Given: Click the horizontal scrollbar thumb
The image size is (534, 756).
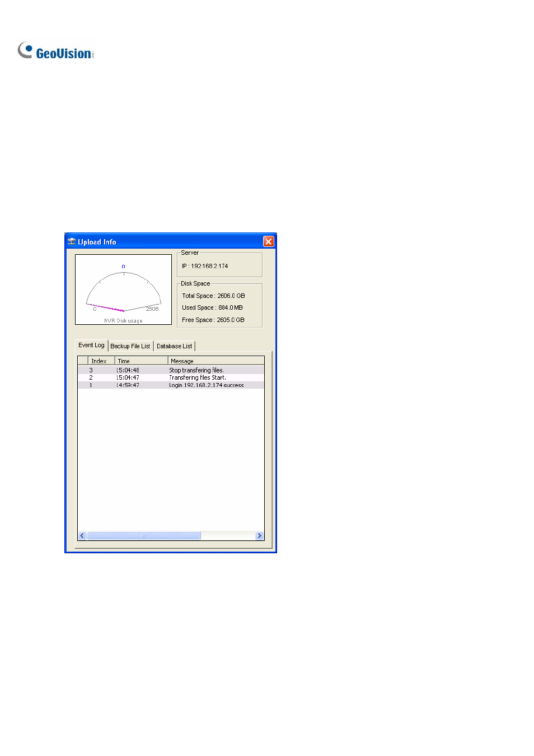Looking at the screenshot, I should coord(143,536).
